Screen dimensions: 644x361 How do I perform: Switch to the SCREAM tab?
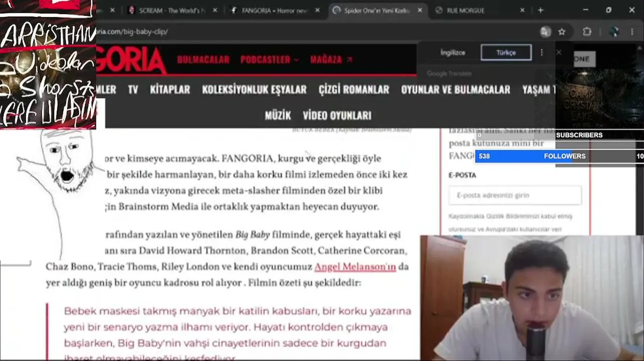[172, 10]
